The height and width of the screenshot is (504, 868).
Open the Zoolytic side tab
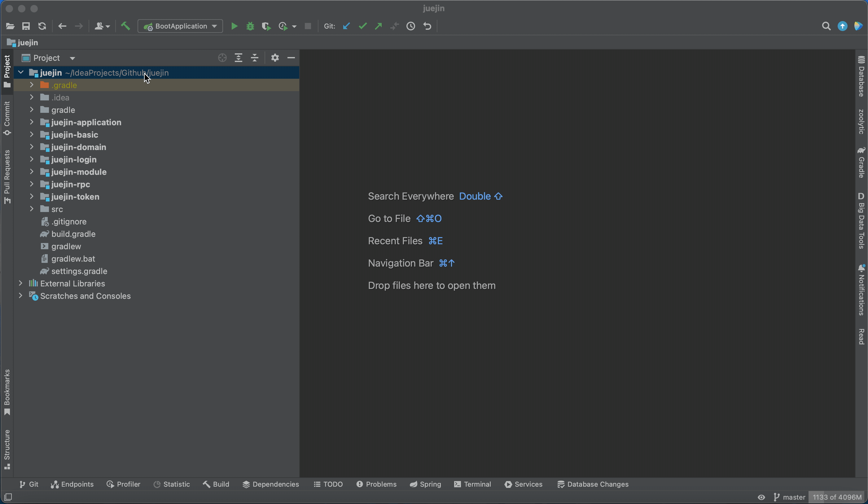coord(861,122)
